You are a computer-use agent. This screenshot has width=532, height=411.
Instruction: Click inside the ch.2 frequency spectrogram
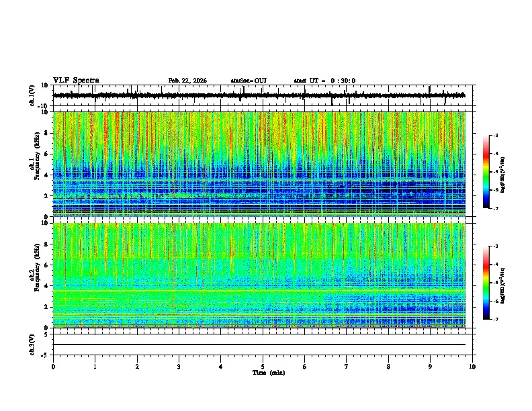(259, 275)
